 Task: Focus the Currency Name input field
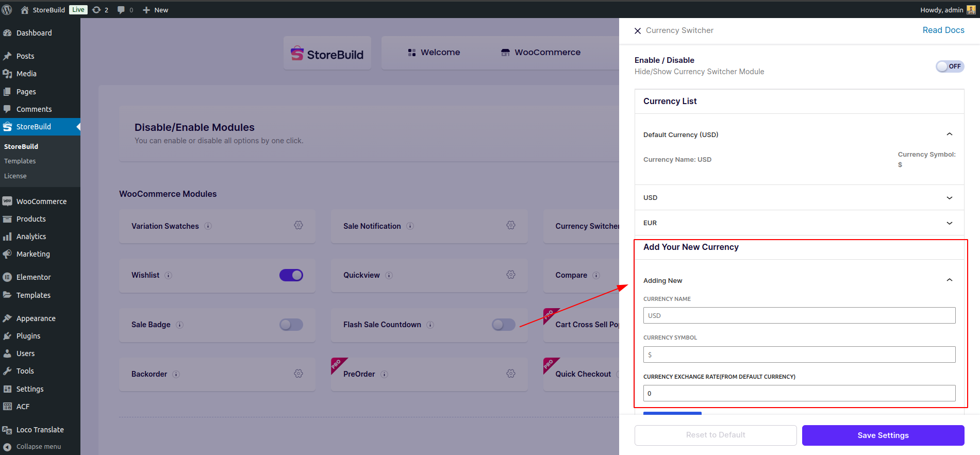click(799, 315)
